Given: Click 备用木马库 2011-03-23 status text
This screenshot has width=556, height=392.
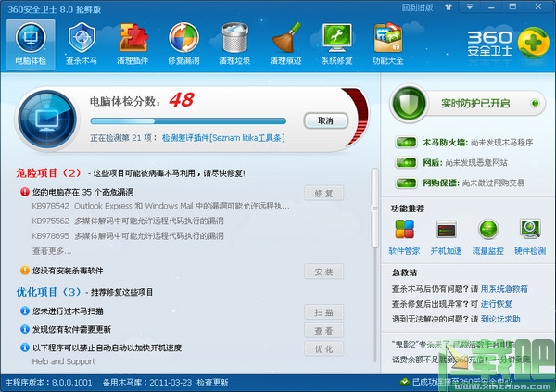Looking at the screenshot, I should tap(147, 383).
